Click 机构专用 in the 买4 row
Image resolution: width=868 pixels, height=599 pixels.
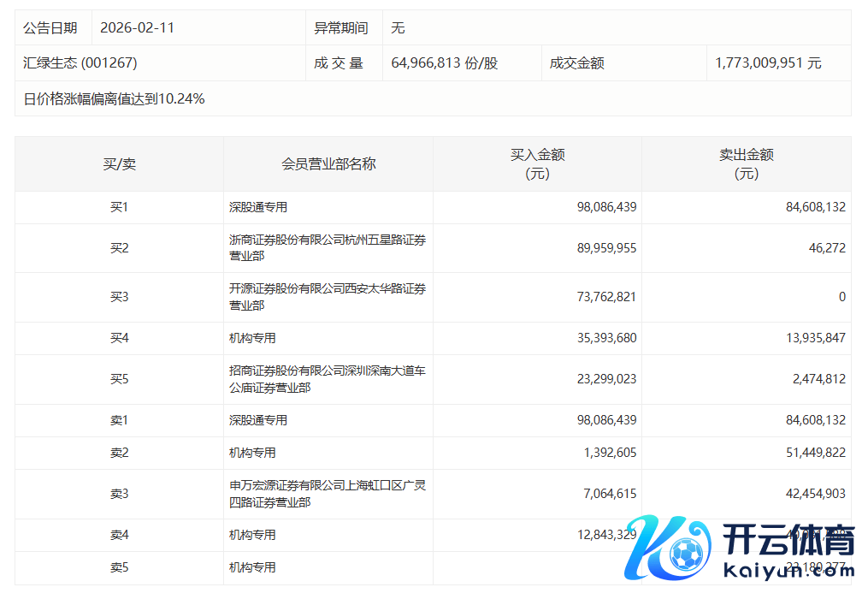[252, 338]
